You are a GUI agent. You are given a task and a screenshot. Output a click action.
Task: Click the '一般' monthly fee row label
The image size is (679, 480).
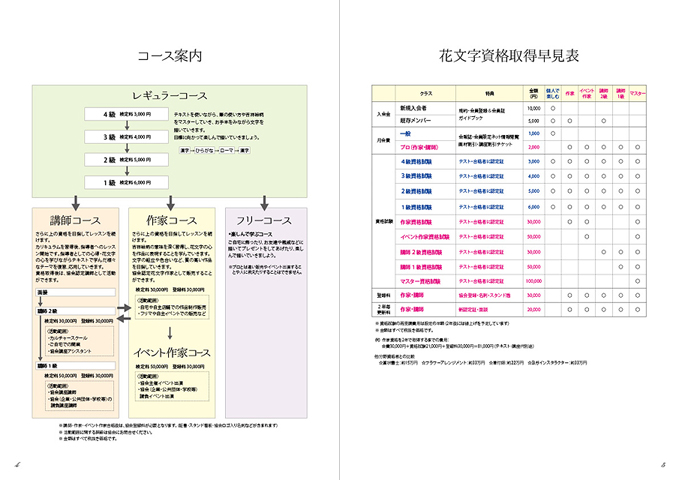[405, 134]
